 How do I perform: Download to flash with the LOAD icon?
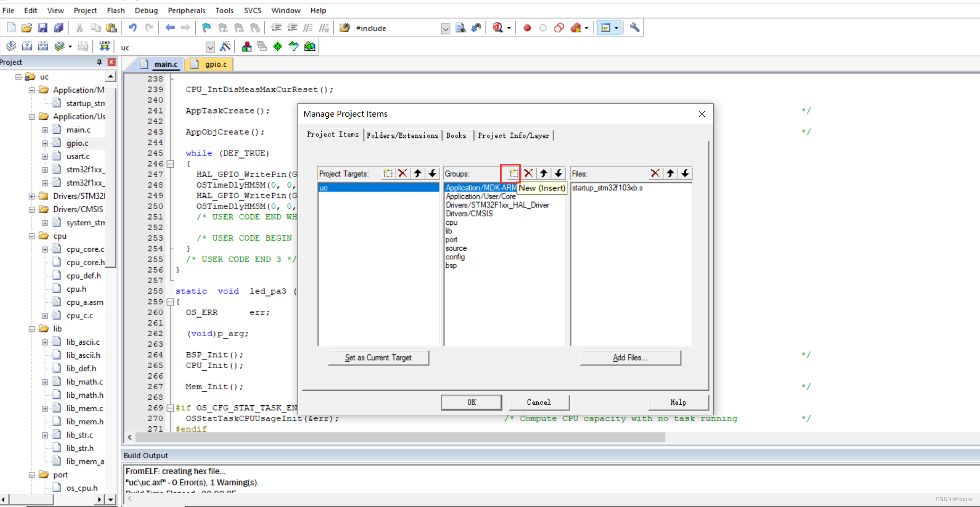(104, 47)
